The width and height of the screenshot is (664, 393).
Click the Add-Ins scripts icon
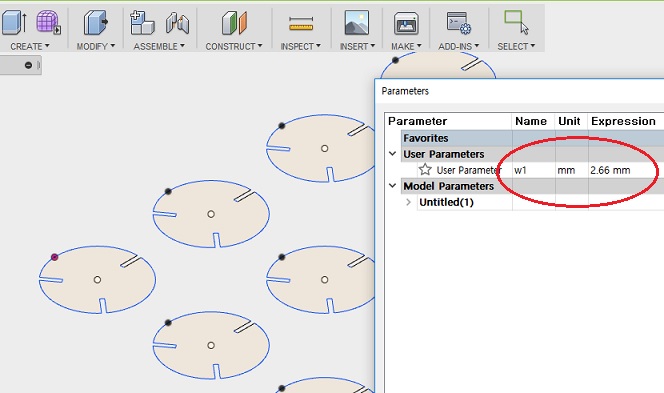click(459, 22)
